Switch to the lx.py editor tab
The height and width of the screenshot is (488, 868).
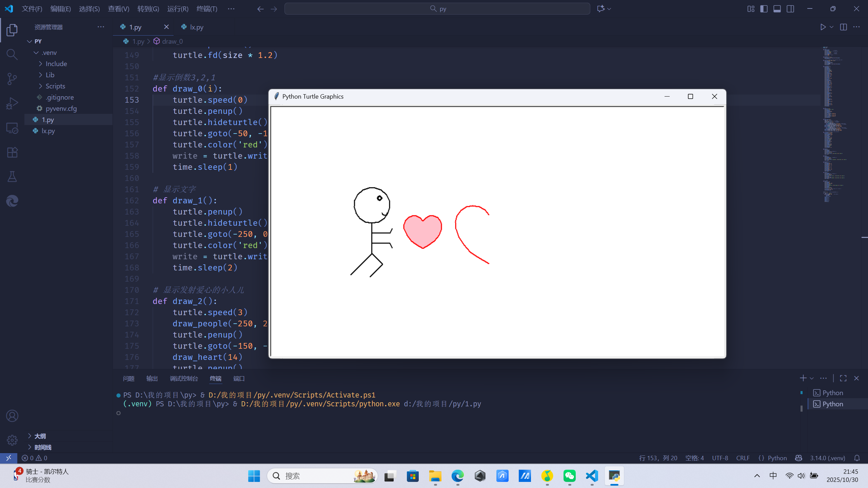(196, 27)
